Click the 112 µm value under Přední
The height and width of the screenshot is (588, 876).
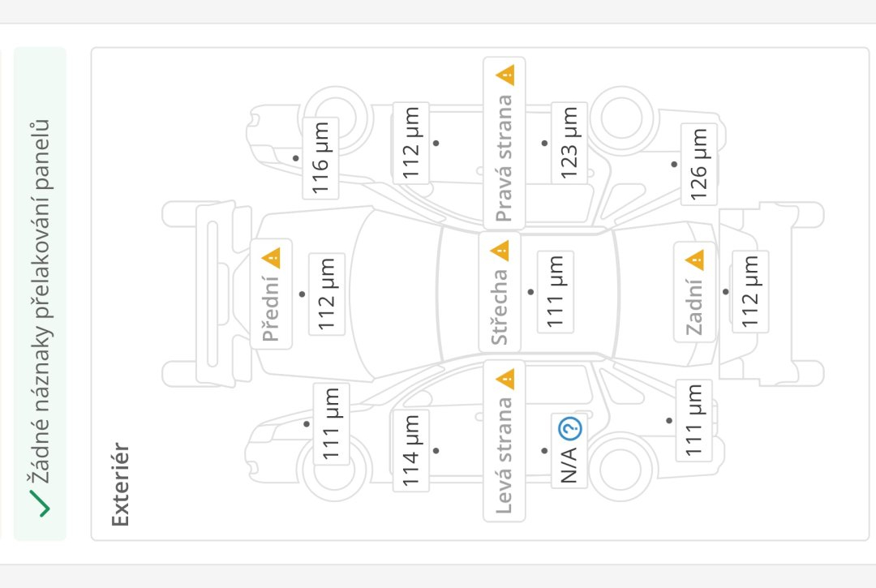(x=327, y=294)
